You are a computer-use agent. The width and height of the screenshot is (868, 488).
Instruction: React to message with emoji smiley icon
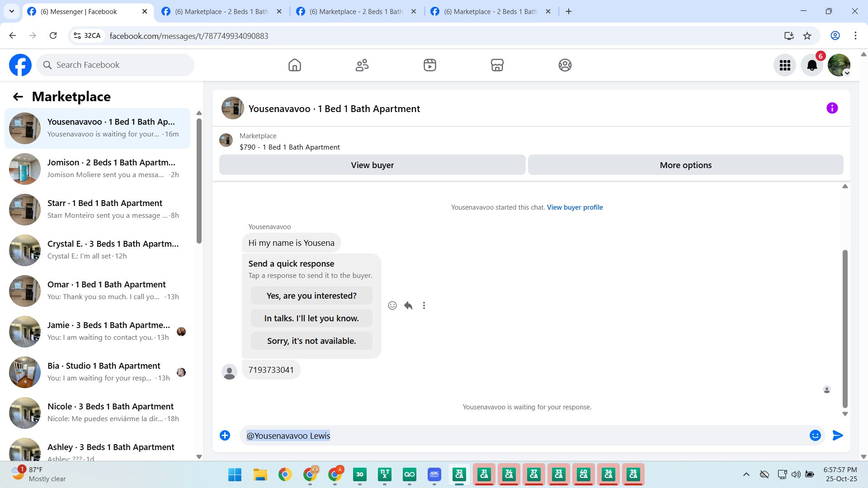tap(392, 305)
